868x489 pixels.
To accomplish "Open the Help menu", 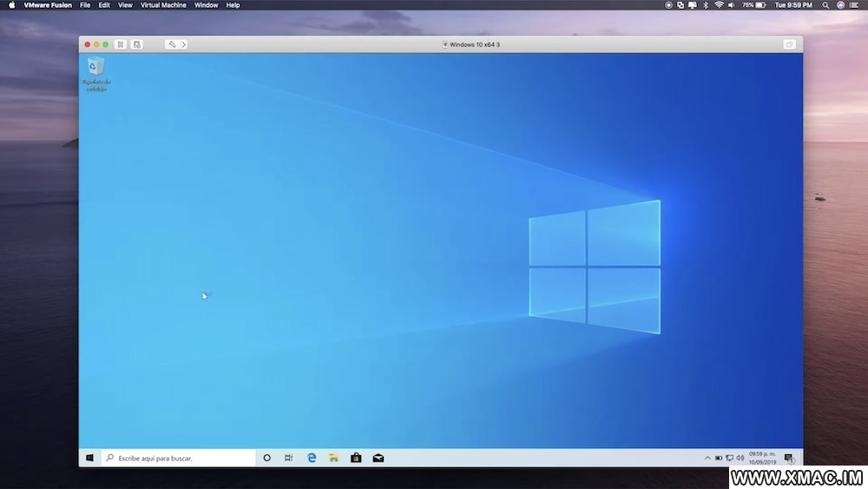I will (x=233, y=5).
